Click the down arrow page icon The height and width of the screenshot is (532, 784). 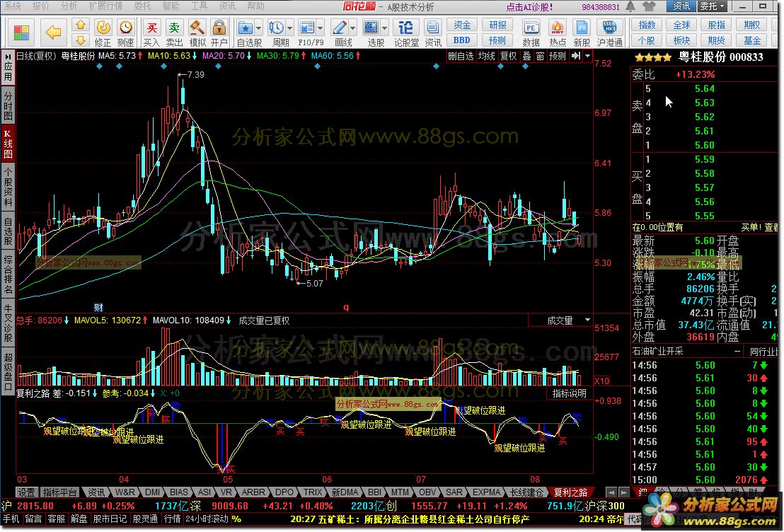click(x=81, y=40)
